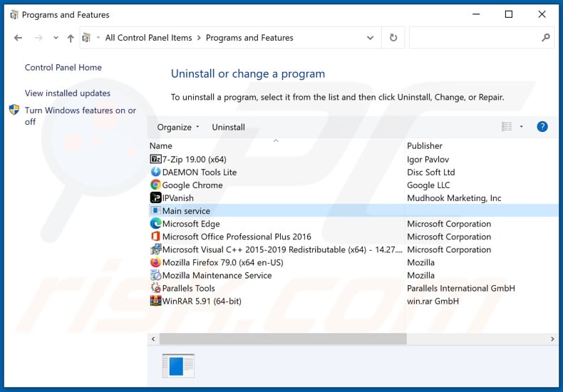Click the Windows shield icon beside features link
The image size is (563, 392).
(14, 110)
